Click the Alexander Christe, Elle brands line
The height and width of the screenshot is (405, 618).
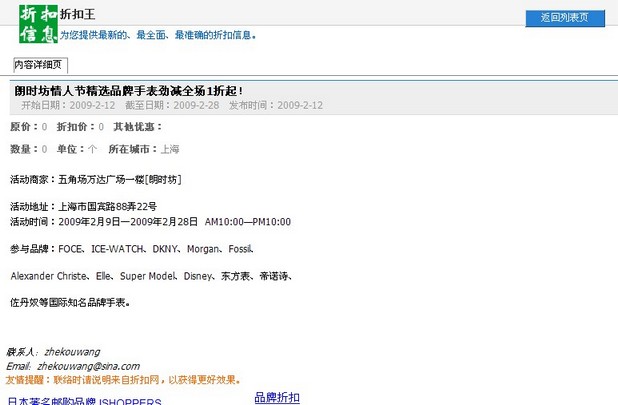[x=152, y=276]
